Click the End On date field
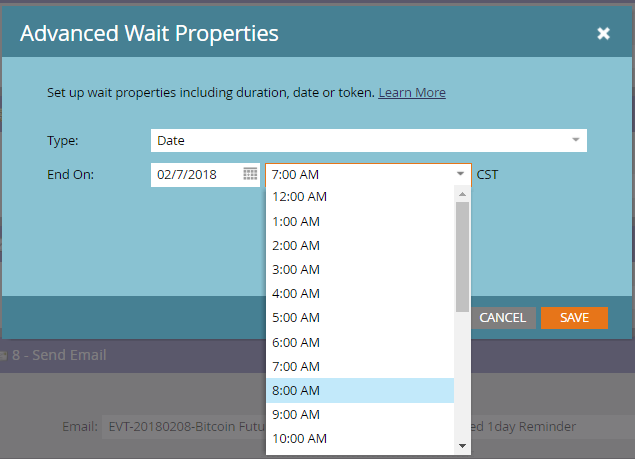The height and width of the screenshot is (459, 635). pyautogui.click(x=205, y=175)
